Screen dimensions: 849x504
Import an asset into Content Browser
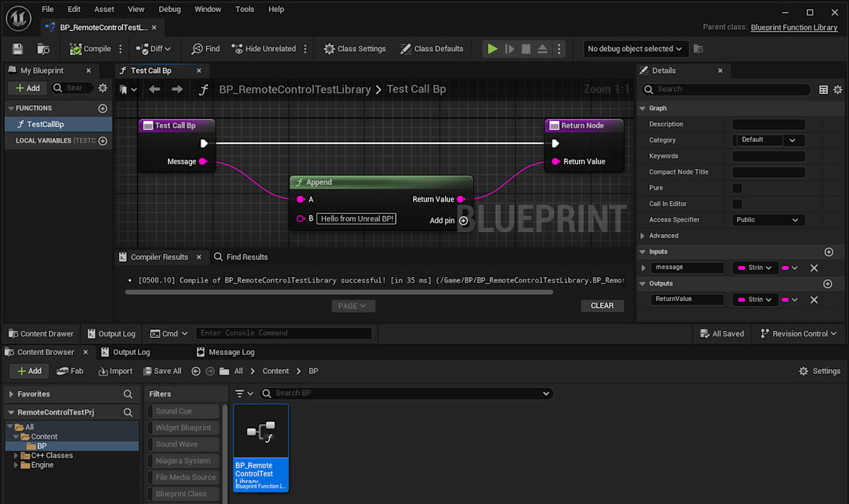coord(114,371)
